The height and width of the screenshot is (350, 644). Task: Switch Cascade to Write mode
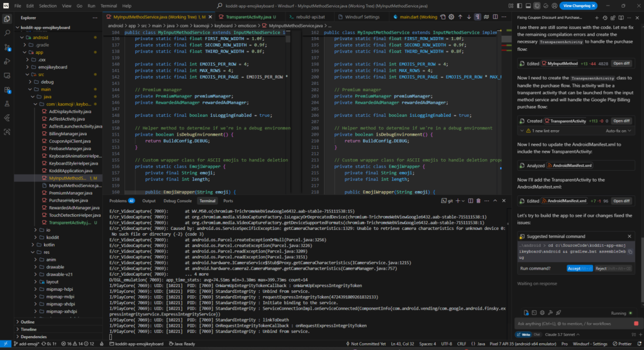pos(524,334)
